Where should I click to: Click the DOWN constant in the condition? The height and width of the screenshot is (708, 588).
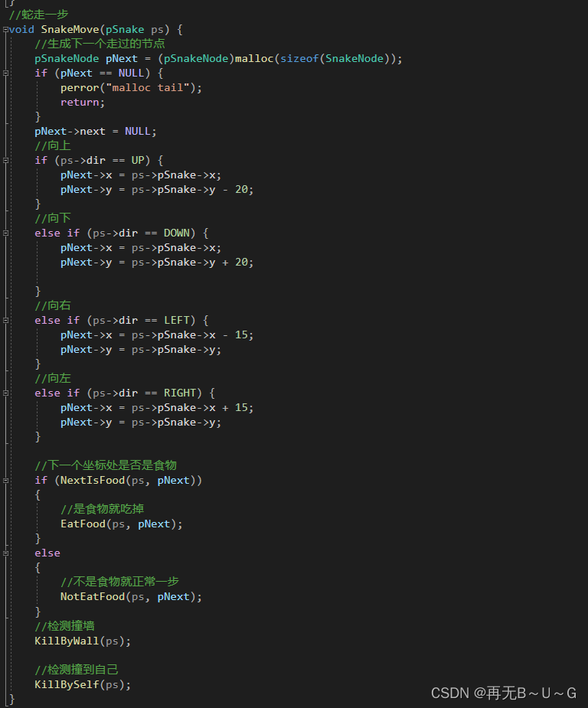click(177, 233)
